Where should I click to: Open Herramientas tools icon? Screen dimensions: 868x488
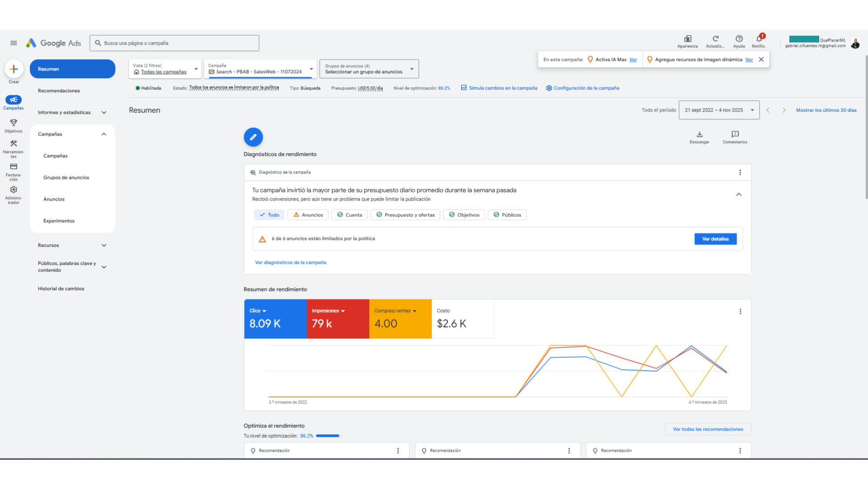point(14,144)
